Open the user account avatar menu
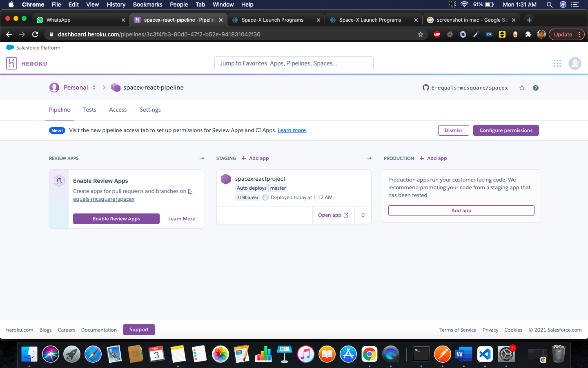Screen dimensions: 588x368 point(575,63)
